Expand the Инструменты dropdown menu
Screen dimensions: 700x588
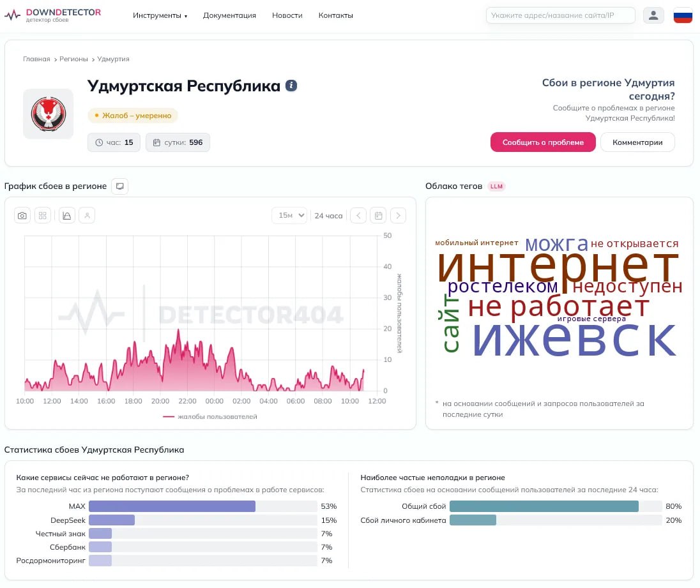160,15
